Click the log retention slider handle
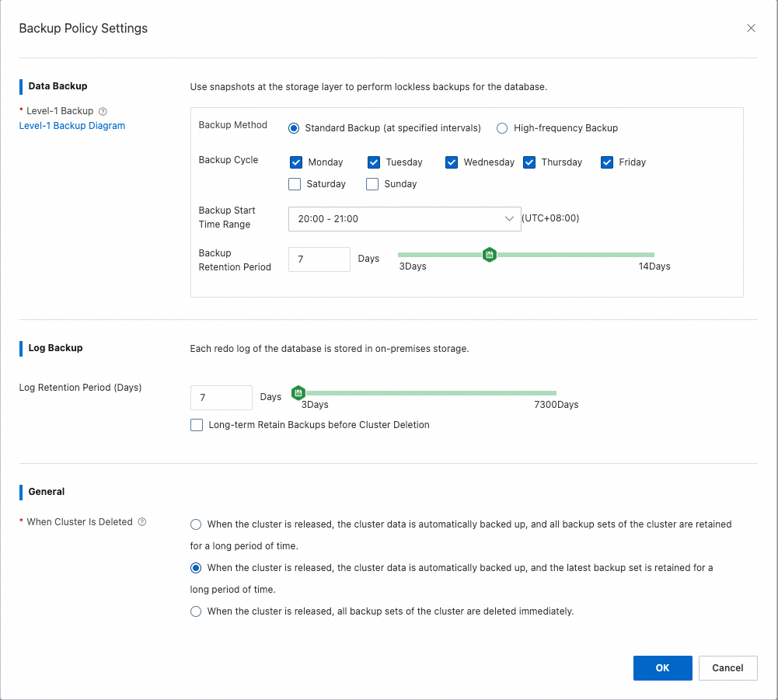 pyautogui.click(x=298, y=393)
